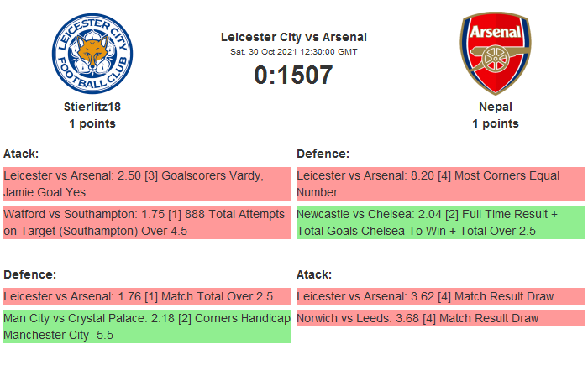Image resolution: width=588 pixels, height=386 pixels.
Task: Select Leicester vs Arsenal Match Result Draw
Action: click(x=439, y=296)
